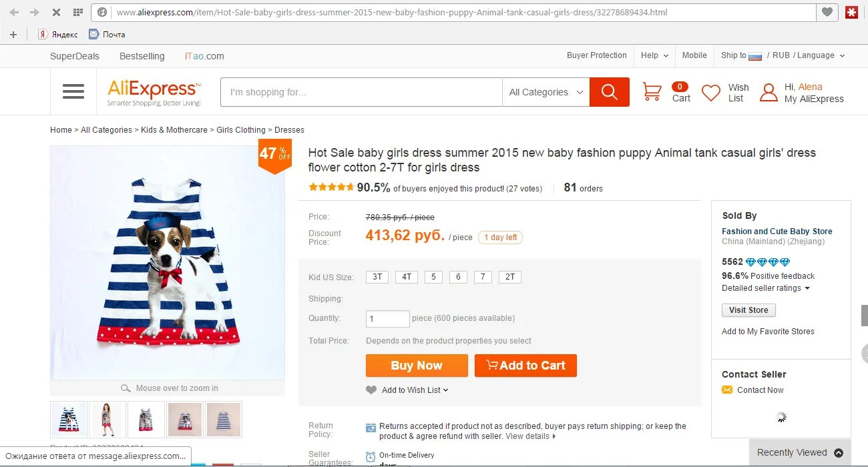Open the shopping cart icon
Viewport: 868px width, 467px height.
point(652,92)
